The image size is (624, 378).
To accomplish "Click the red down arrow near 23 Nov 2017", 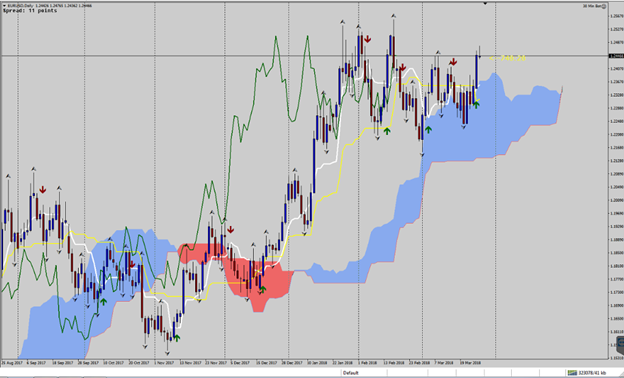I will point(230,230).
